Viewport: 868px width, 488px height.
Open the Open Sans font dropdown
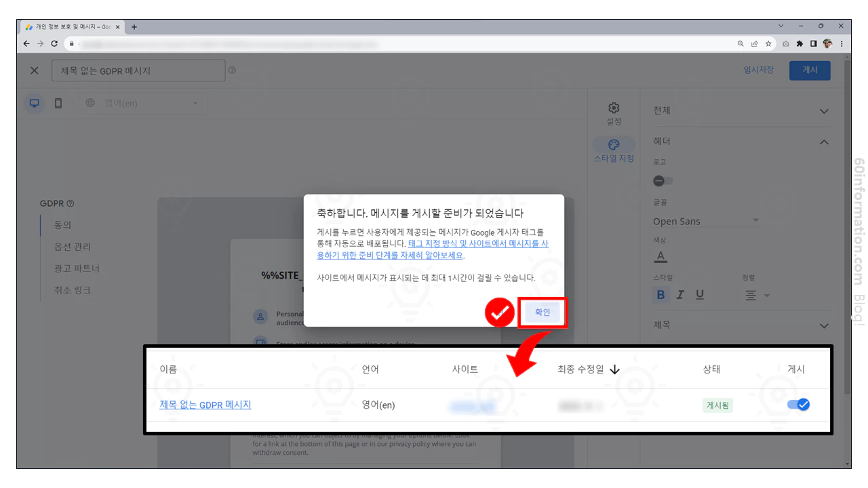click(x=705, y=220)
